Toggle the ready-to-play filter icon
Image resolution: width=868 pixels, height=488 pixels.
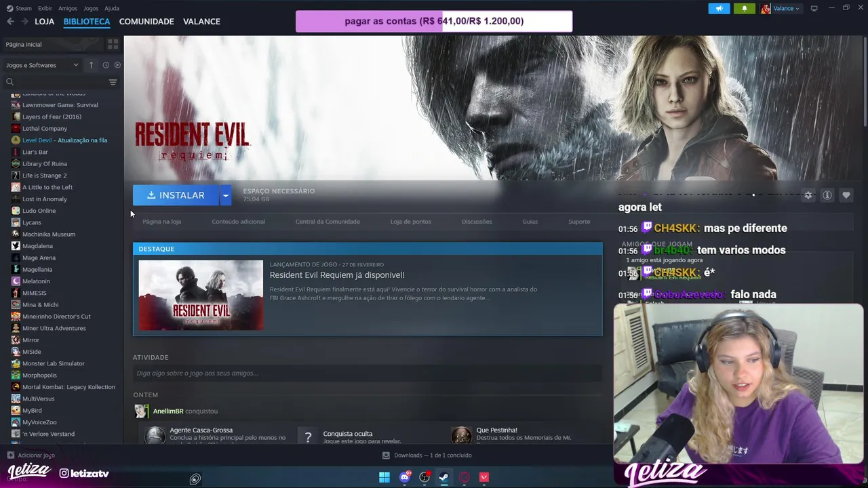(x=117, y=65)
